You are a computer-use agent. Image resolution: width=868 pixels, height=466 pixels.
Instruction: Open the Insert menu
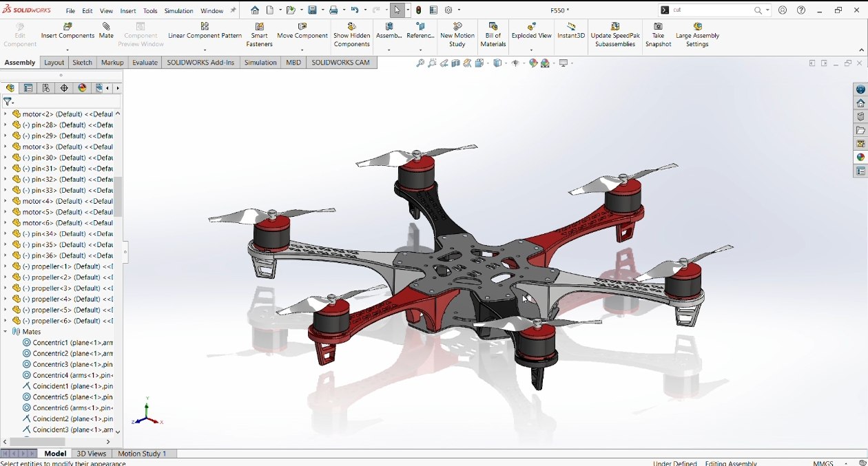[x=128, y=11]
